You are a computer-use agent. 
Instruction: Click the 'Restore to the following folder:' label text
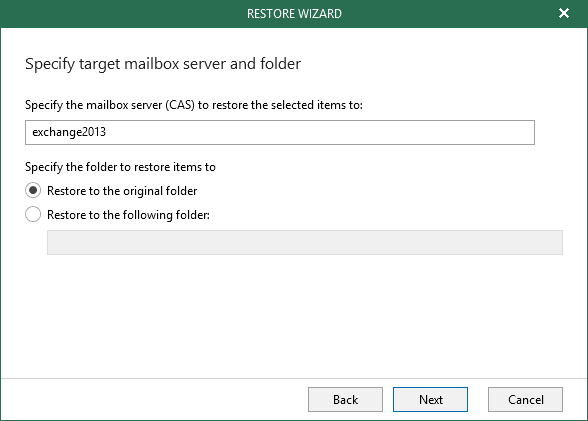(128, 215)
